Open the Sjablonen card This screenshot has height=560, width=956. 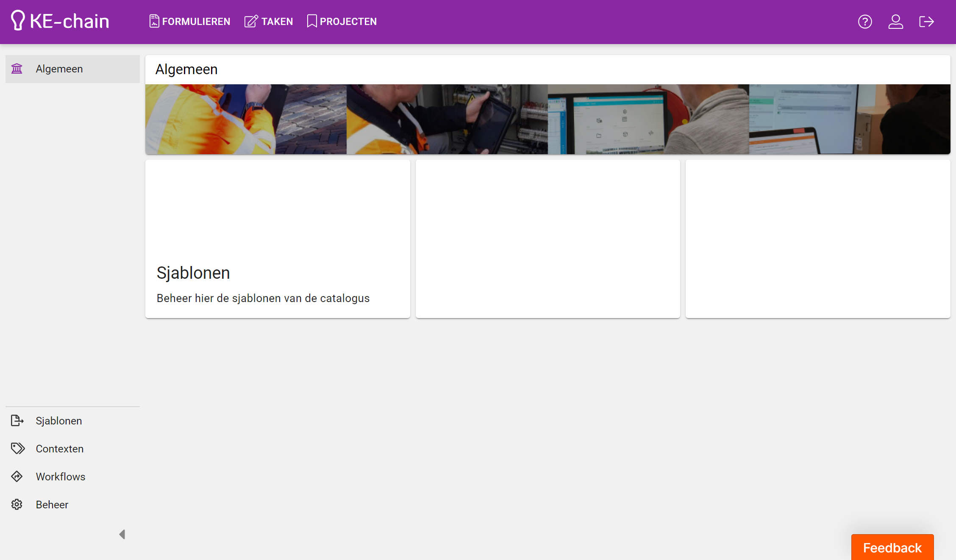click(278, 239)
